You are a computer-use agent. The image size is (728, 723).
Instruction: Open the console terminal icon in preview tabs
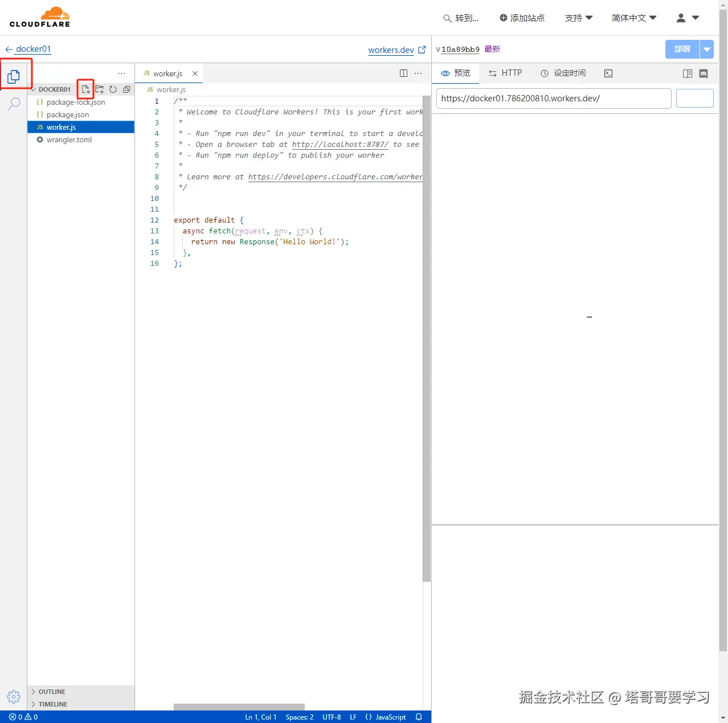coord(608,73)
